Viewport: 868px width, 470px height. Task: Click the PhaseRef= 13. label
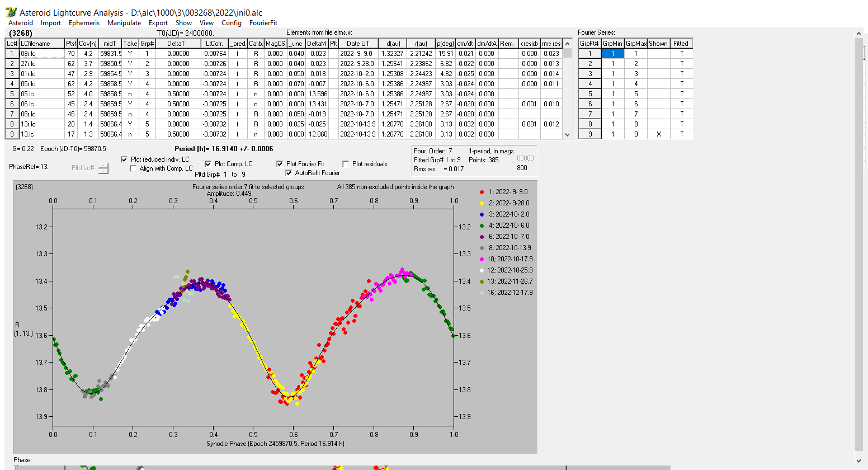coord(29,167)
